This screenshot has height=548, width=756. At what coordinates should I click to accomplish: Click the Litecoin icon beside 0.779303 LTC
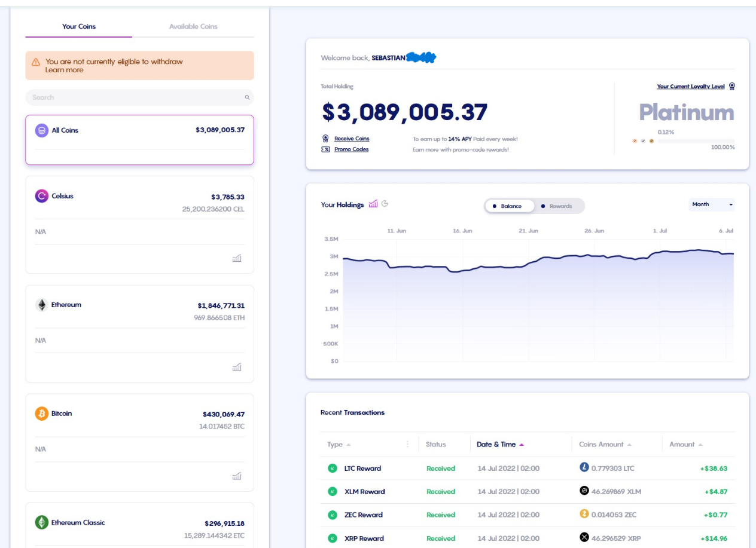coord(584,467)
